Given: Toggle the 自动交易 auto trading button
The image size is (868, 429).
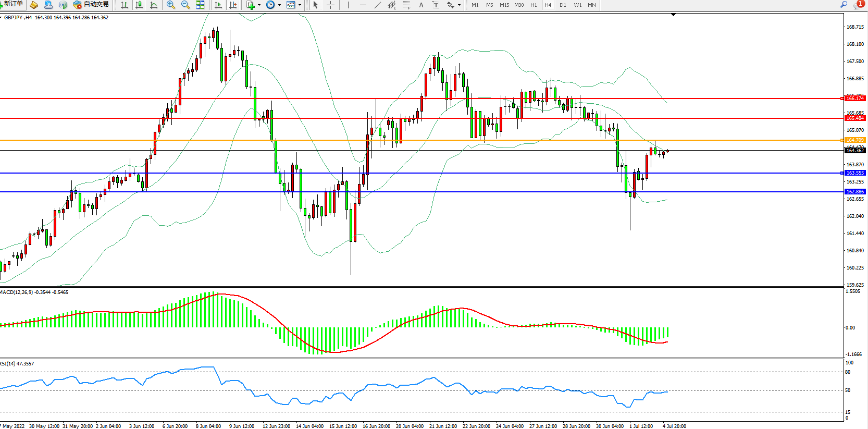Looking at the screenshot, I should [x=91, y=5].
